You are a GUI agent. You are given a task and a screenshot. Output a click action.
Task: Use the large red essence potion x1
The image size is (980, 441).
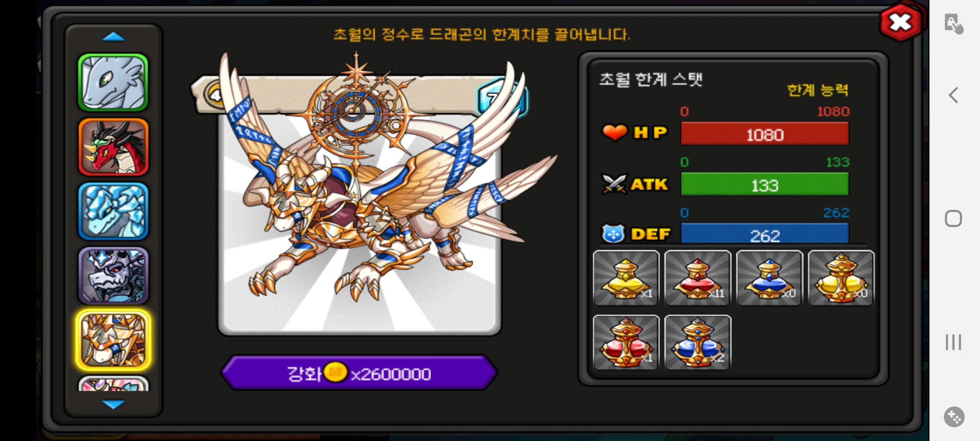(626, 343)
